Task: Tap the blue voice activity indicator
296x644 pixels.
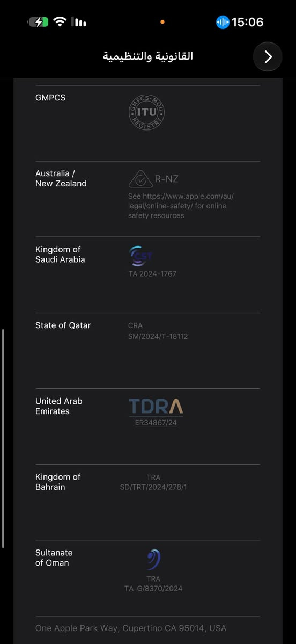Action: click(223, 22)
